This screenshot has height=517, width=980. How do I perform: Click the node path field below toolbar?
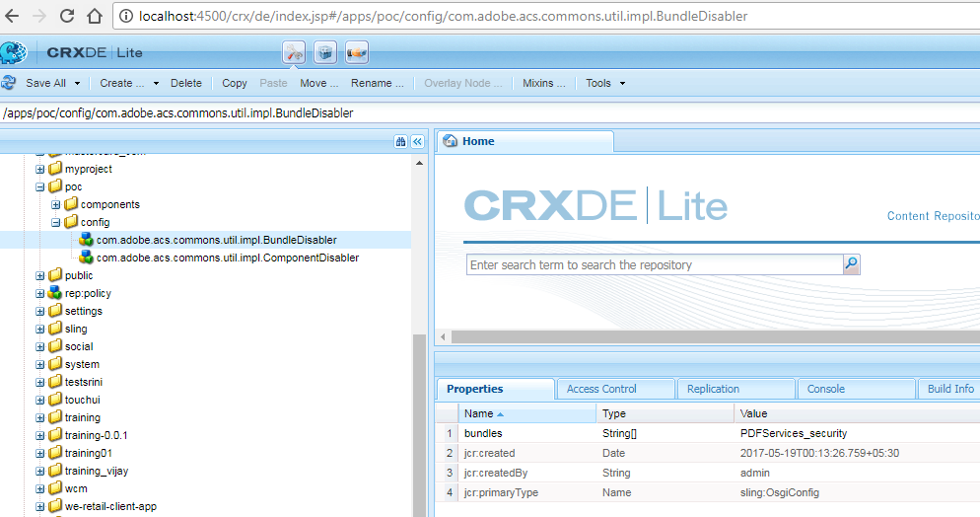pos(490,113)
